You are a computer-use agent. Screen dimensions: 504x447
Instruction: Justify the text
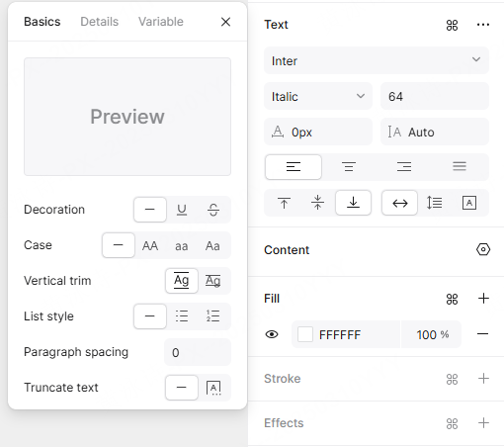pos(460,167)
